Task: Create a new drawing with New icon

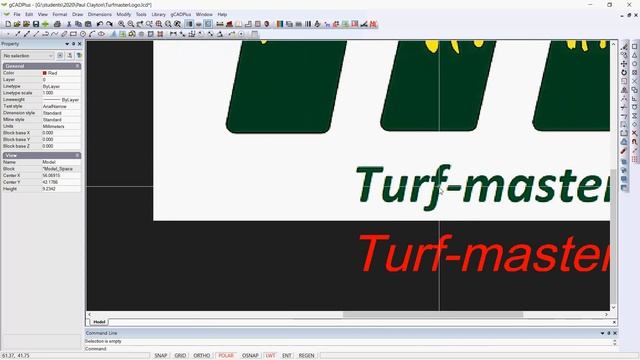Action: click(8, 24)
